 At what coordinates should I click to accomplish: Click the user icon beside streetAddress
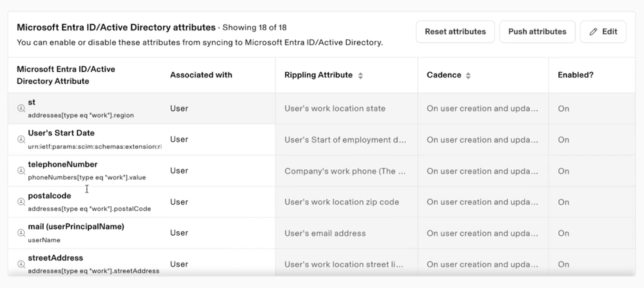point(21,264)
